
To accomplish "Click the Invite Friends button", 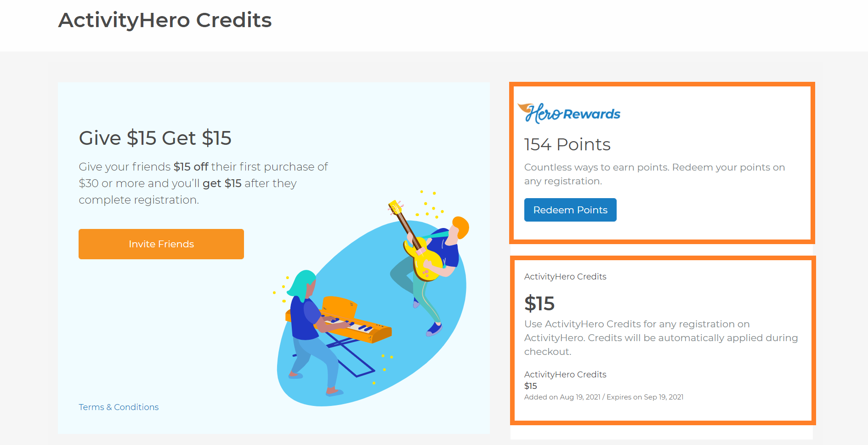I will pyautogui.click(x=161, y=244).
